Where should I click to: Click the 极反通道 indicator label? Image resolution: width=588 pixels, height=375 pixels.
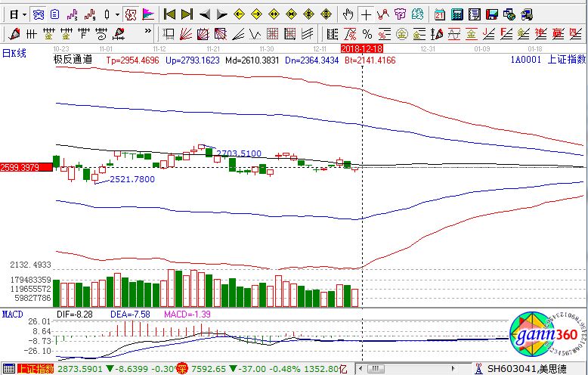tap(73, 59)
